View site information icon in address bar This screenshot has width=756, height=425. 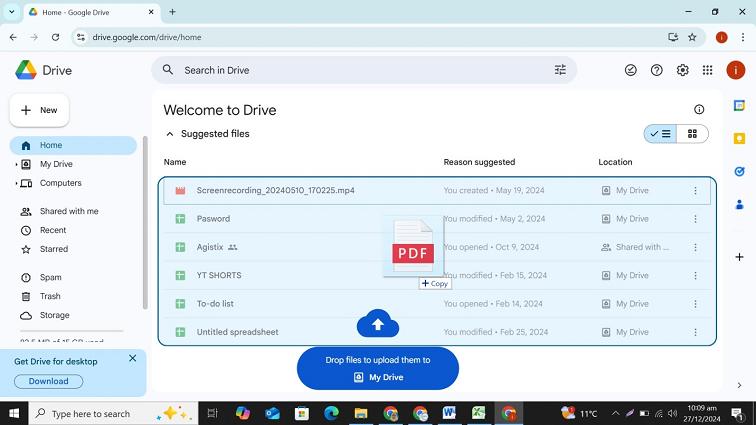[81, 37]
